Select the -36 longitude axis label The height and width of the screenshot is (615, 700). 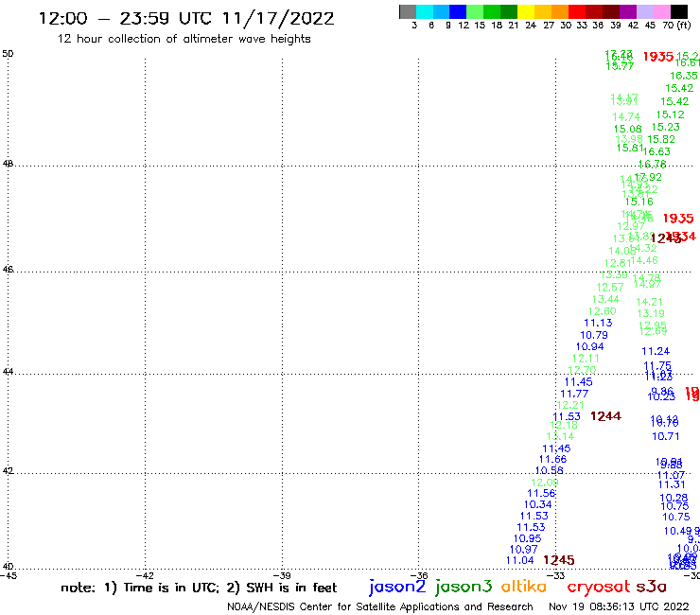419,576
